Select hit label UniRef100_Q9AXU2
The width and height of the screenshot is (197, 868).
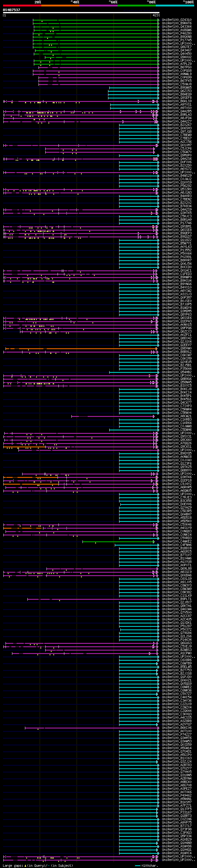point(176,57)
